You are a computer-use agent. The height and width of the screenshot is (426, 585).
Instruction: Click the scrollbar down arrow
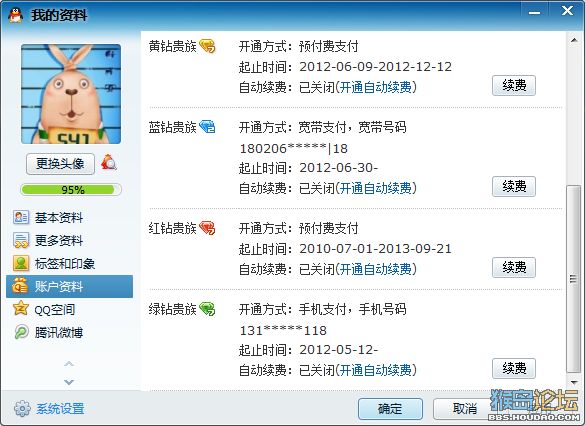(574, 383)
